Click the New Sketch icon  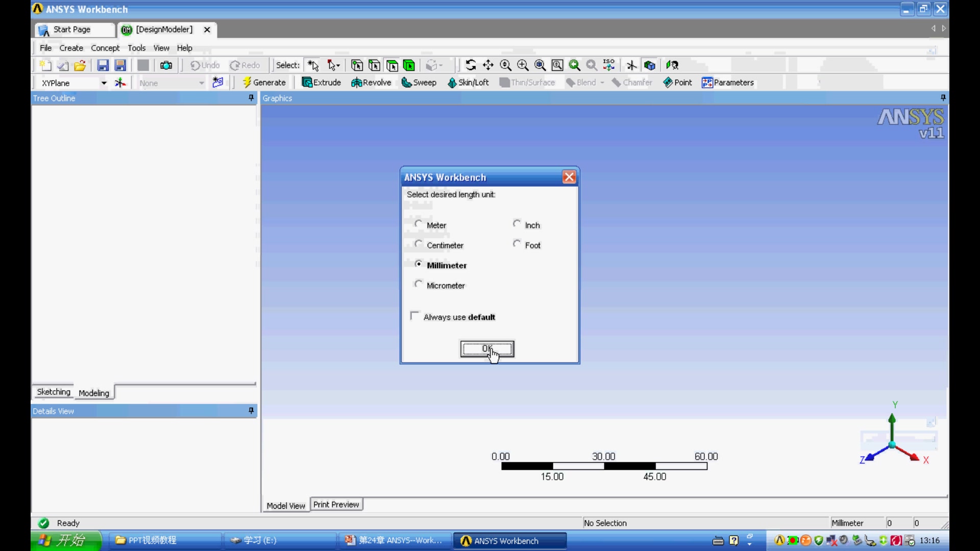pos(218,83)
